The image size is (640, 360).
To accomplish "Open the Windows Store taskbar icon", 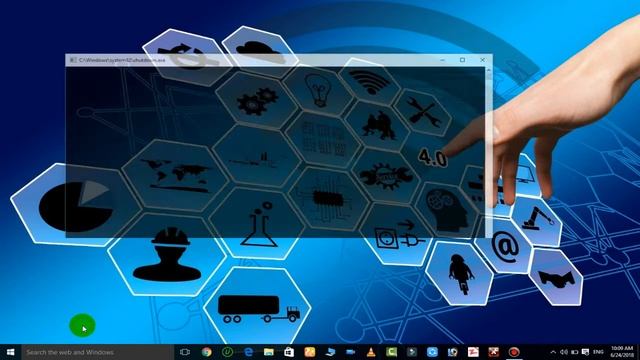I will coord(289,352).
